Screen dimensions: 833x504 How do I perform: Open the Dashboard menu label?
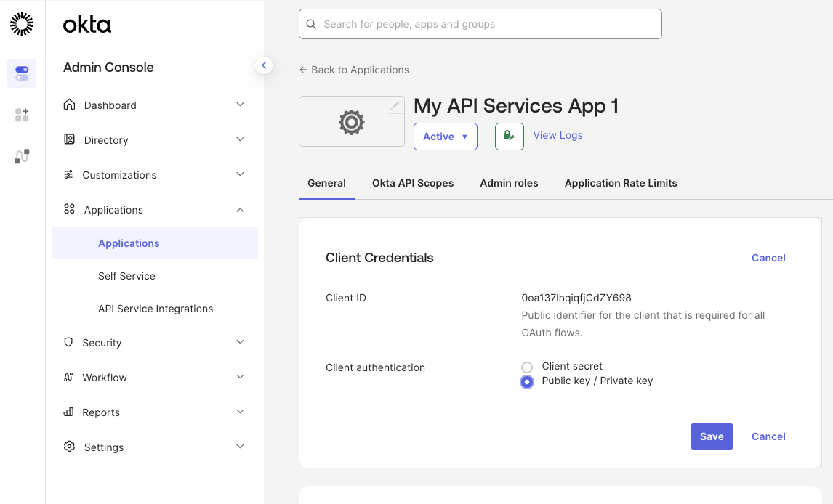pyautogui.click(x=110, y=105)
